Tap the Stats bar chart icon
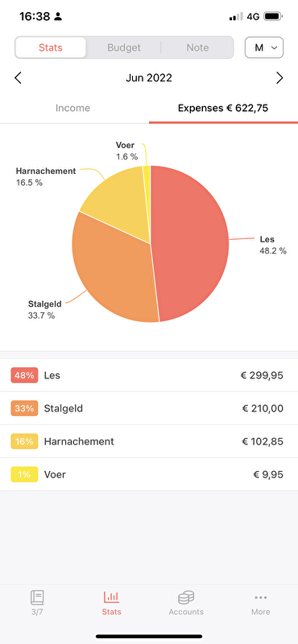 click(x=111, y=597)
